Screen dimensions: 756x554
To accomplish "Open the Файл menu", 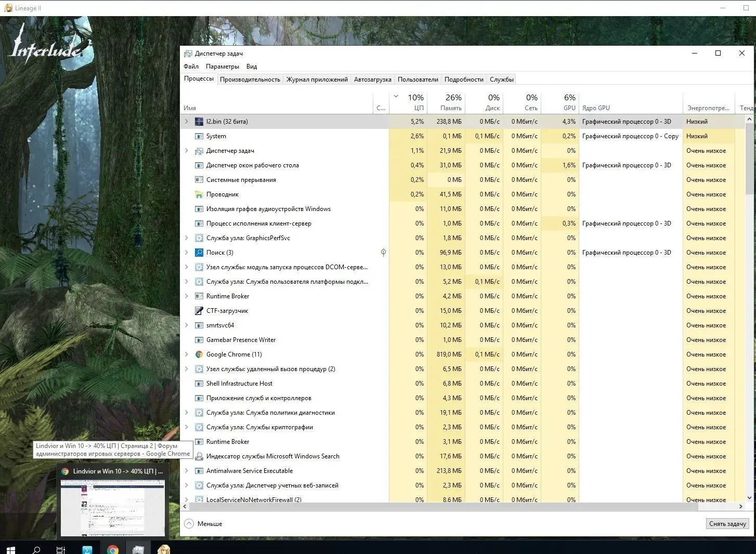I will [191, 67].
